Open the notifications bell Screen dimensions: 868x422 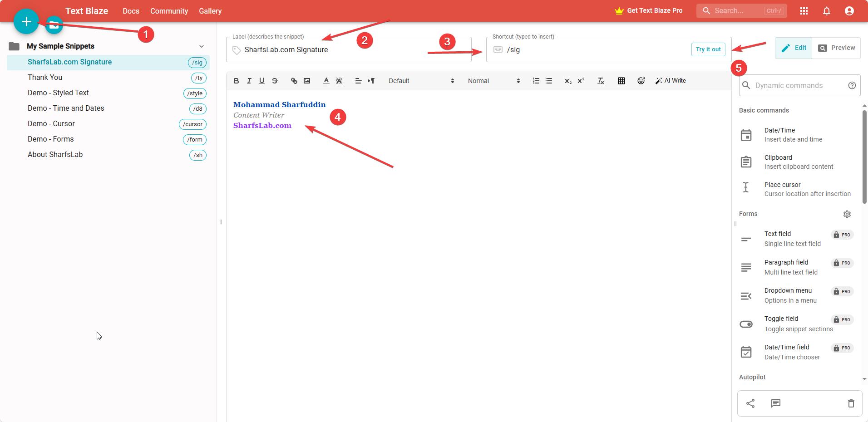[x=827, y=11]
